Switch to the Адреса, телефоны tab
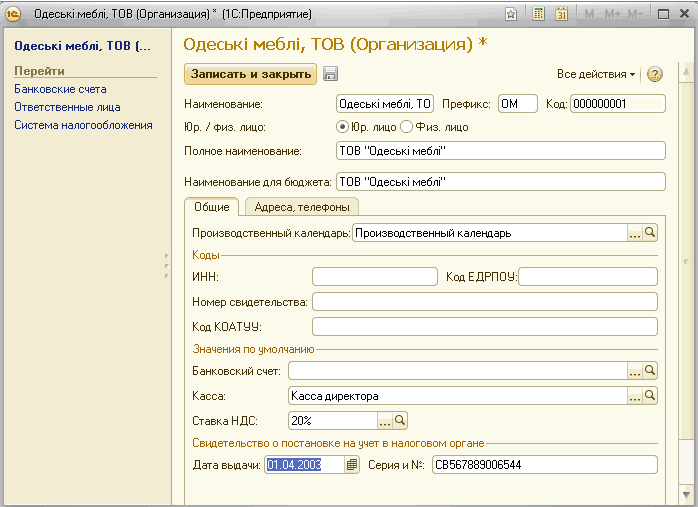698x507 pixels. [302, 207]
